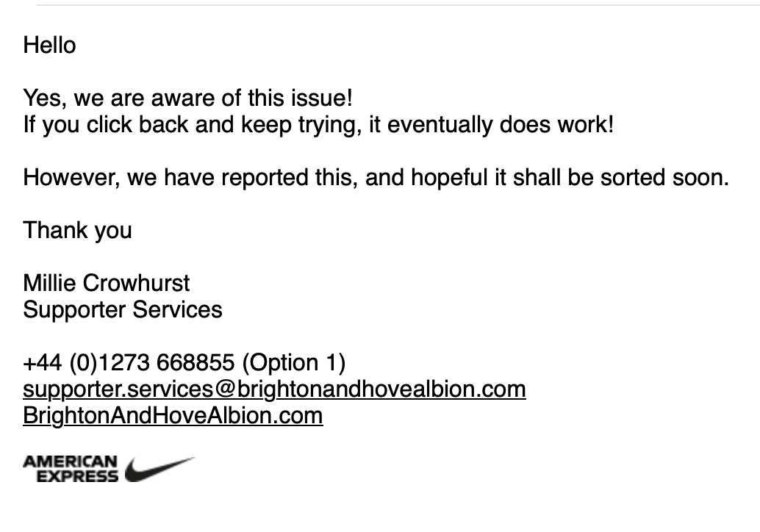The width and height of the screenshot is (760, 532).
Task: Click the word 'Crowhurst' in the signature
Action: coord(136,283)
